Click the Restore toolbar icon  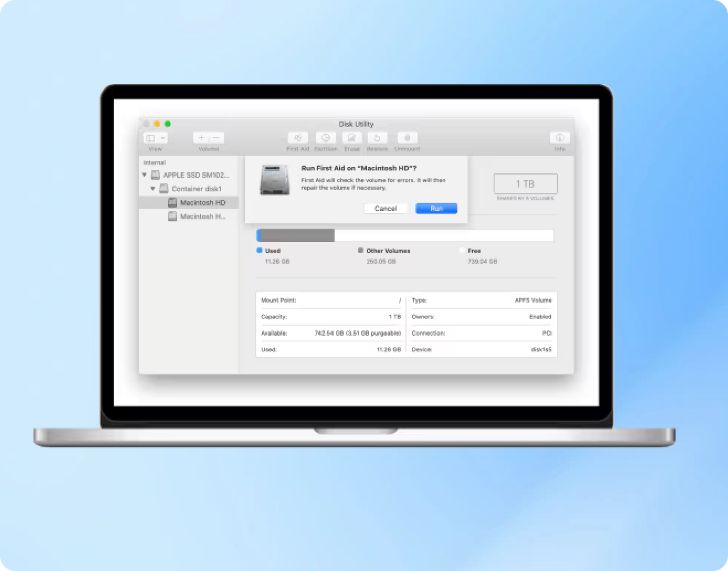pos(377,138)
